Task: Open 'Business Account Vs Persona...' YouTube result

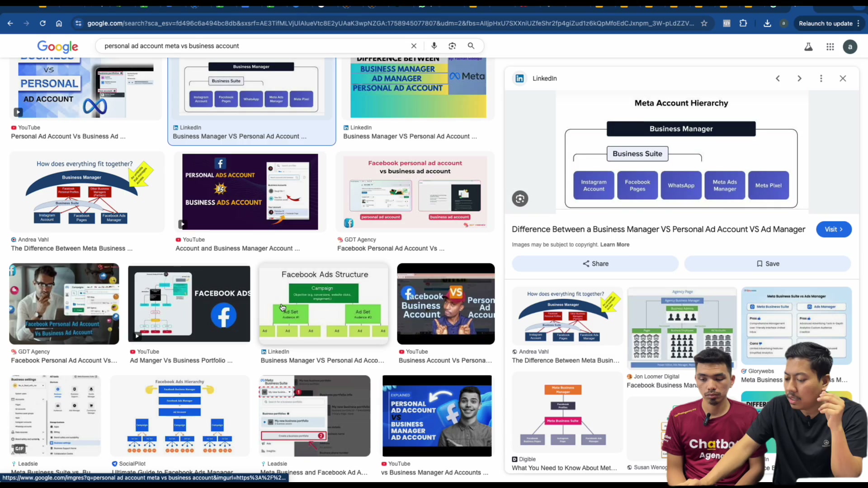Action: tap(446, 304)
